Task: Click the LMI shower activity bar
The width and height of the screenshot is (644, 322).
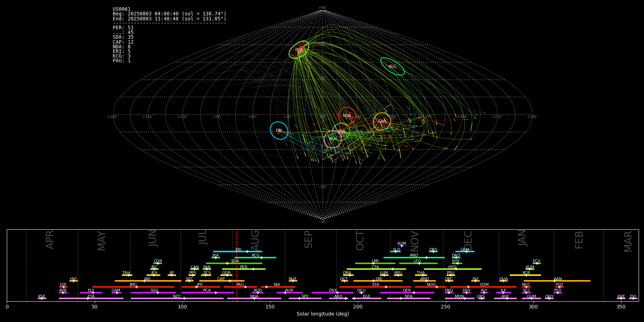Action: coord(375,263)
